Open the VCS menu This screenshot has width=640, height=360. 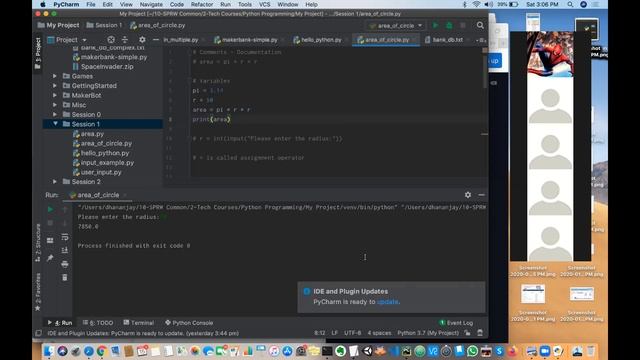click(264, 4)
